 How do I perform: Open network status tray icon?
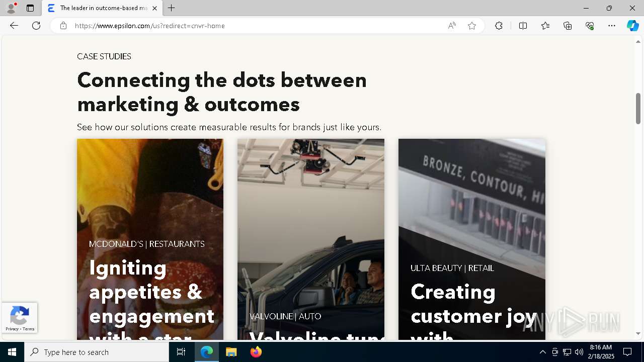(x=567, y=352)
